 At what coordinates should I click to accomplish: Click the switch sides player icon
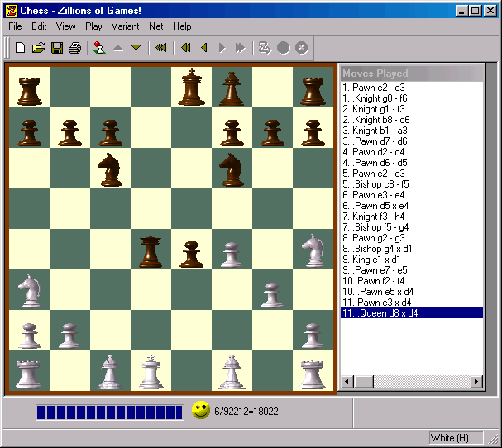(x=99, y=48)
